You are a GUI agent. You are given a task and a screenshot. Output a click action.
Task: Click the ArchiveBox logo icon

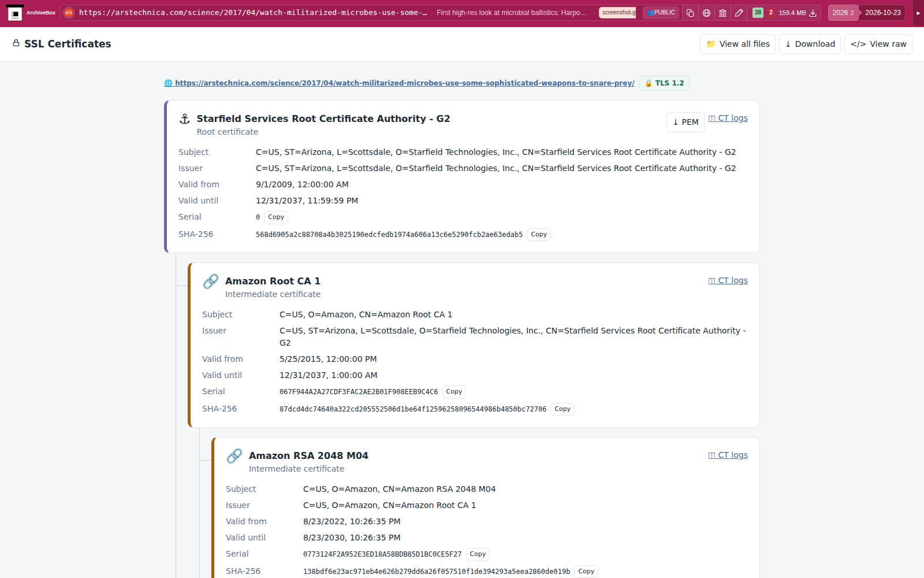(15, 13)
